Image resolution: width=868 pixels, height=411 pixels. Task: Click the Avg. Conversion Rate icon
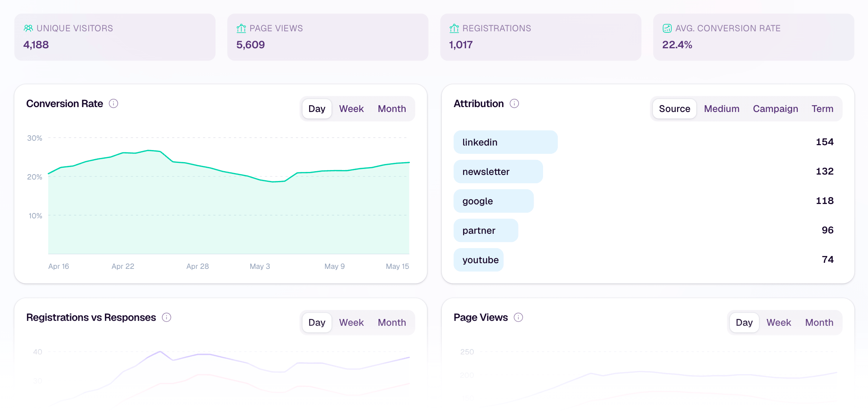click(x=667, y=28)
